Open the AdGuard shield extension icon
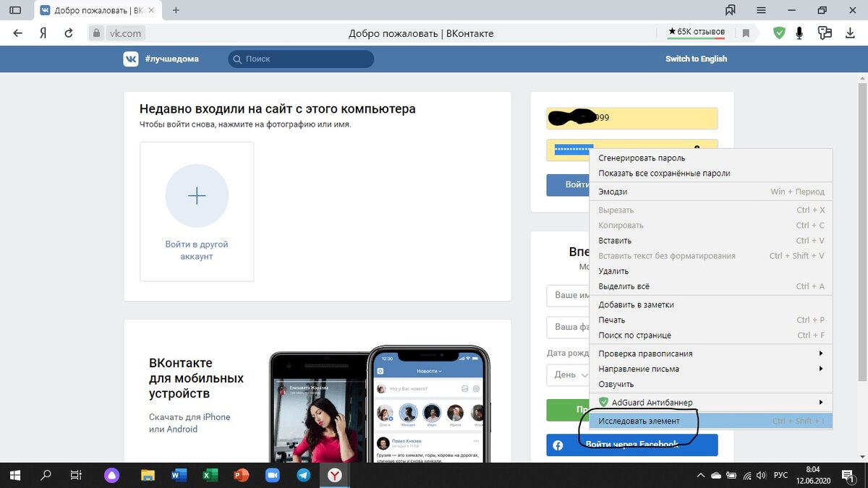The image size is (868, 488). click(x=779, y=33)
